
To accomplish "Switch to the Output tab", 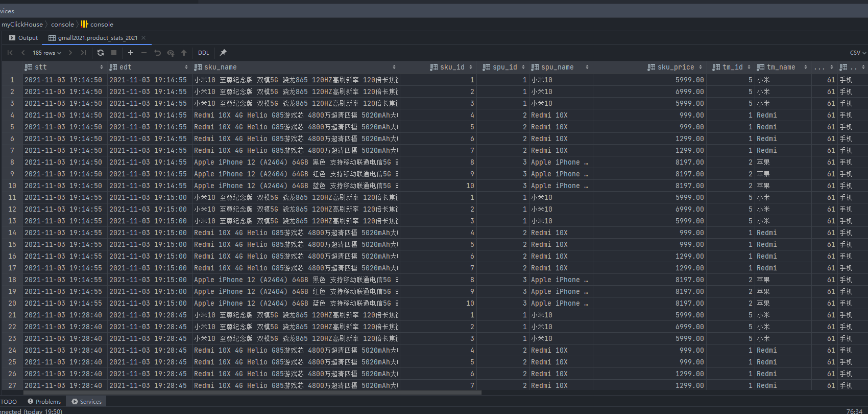I will [x=23, y=38].
